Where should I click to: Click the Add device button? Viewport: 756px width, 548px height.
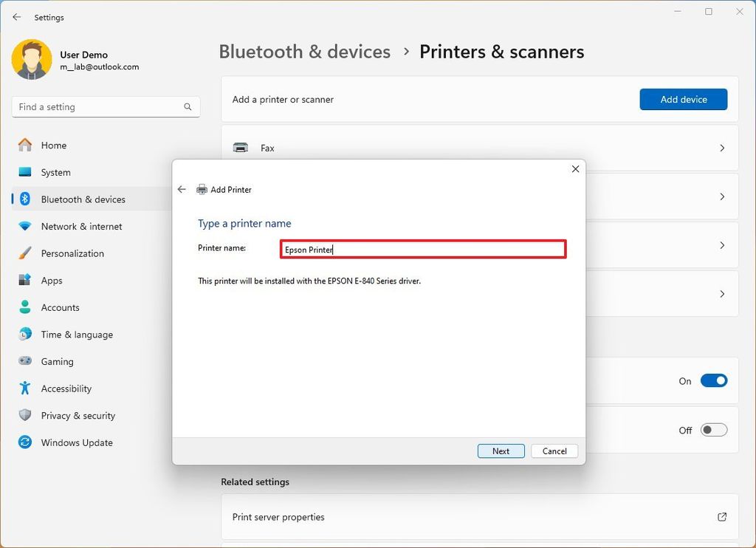pos(683,99)
